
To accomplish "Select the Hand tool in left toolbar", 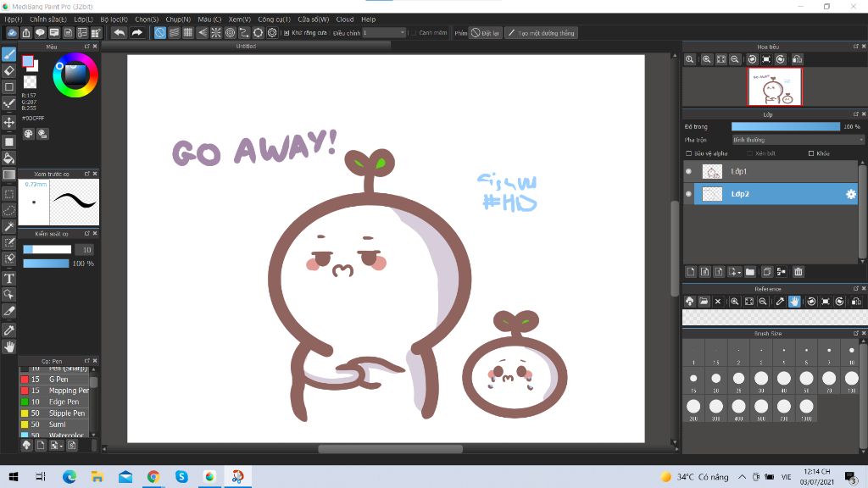I will pos(8,347).
